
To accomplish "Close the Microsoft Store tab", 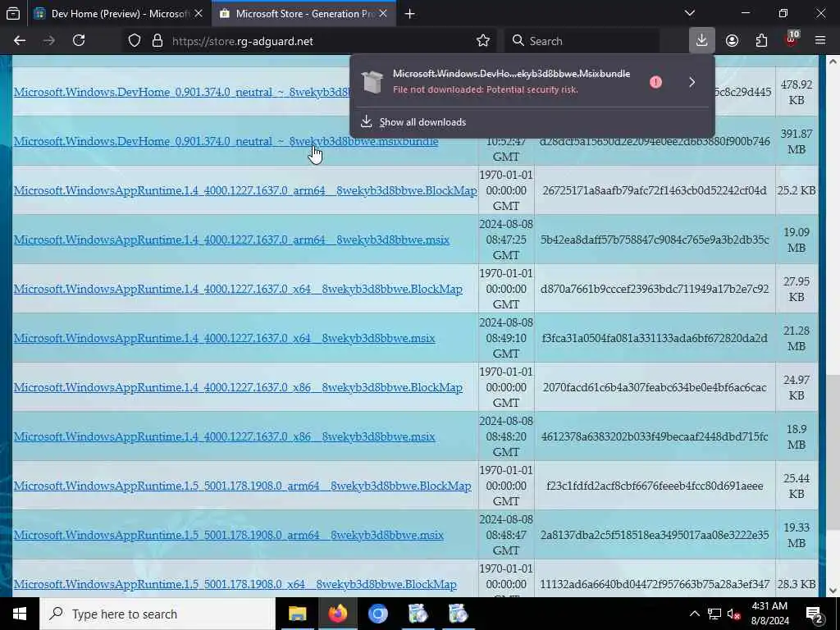I will 383,14.
